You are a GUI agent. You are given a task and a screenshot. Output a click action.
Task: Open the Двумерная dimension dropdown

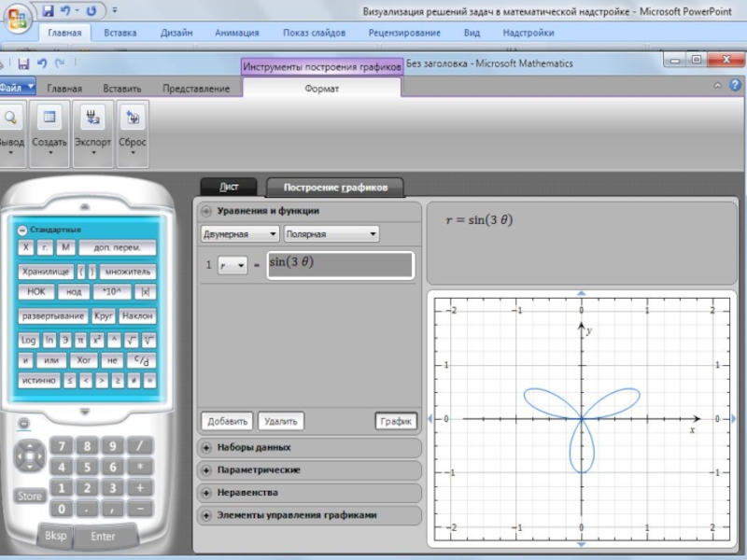coord(240,234)
